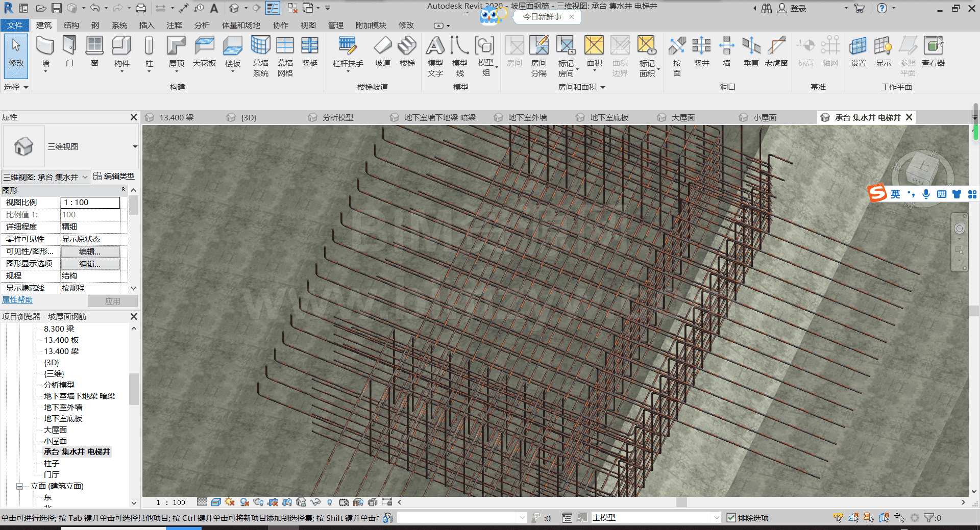Screen dimensions: 980x530
Task: Open the 构件 tool dropdown arrow
Action: pos(121,71)
